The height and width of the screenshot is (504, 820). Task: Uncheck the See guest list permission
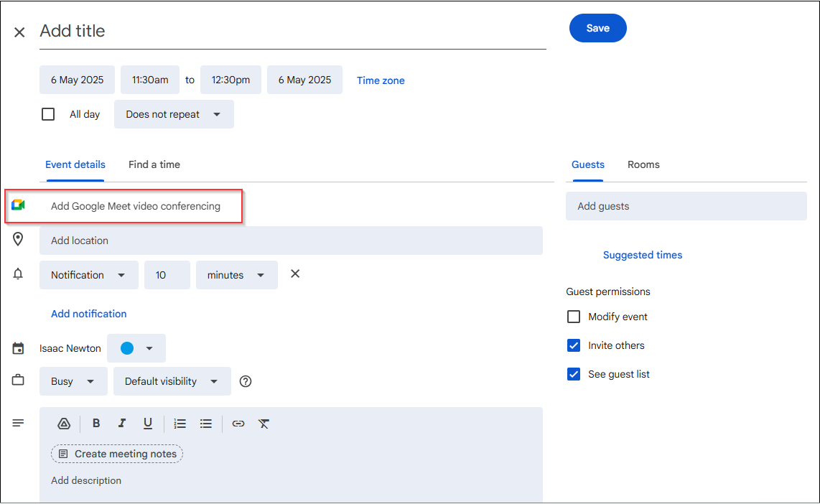(x=574, y=374)
